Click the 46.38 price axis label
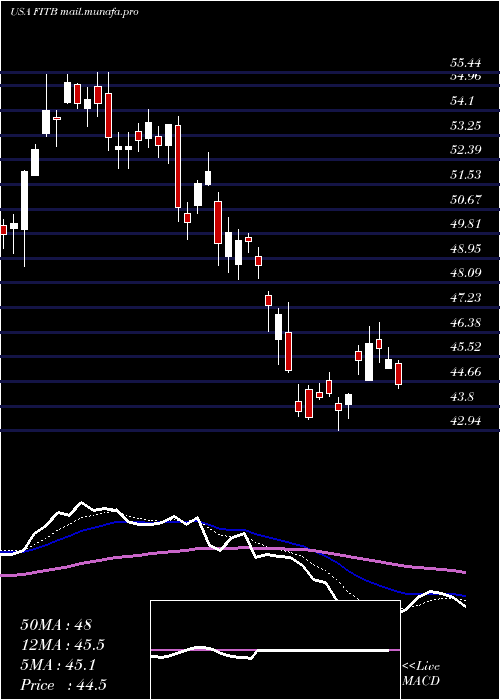Viewport: 500px width, 700px height. tap(465, 323)
